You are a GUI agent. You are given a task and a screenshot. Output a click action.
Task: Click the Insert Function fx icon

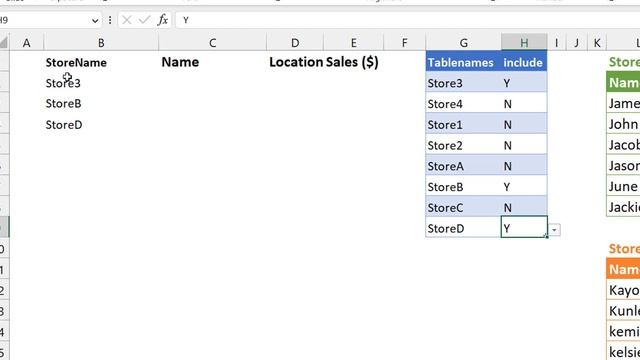click(x=163, y=20)
